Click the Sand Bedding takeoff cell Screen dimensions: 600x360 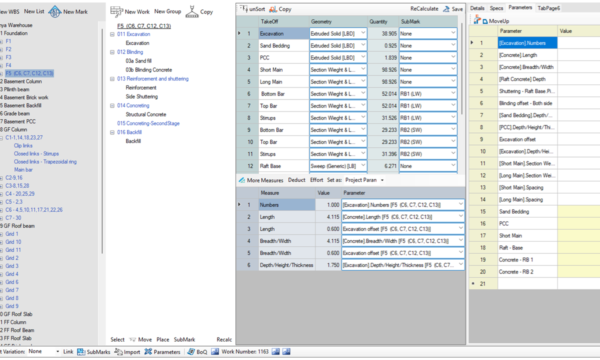coord(284,46)
